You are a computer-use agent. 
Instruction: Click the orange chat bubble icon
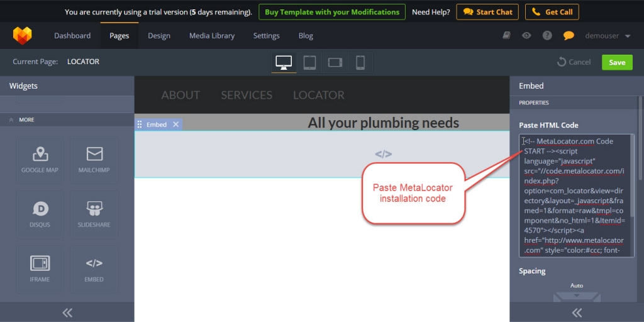tap(569, 36)
